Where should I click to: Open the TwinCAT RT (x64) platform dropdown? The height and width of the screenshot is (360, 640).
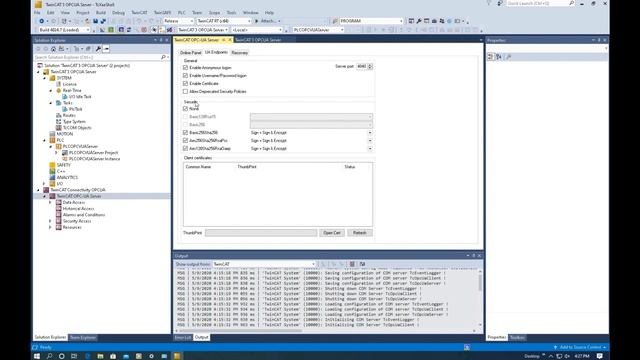tap(223, 21)
